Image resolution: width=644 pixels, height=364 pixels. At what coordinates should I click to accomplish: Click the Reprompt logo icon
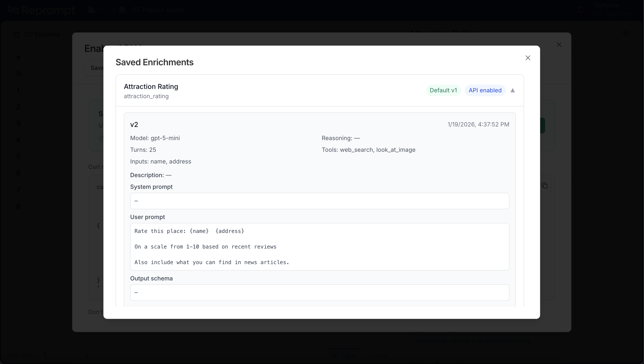[x=13, y=10]
